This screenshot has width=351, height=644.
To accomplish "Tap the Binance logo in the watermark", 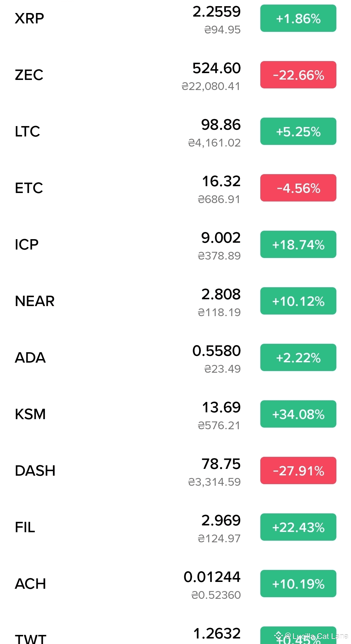I will (279, 636).
